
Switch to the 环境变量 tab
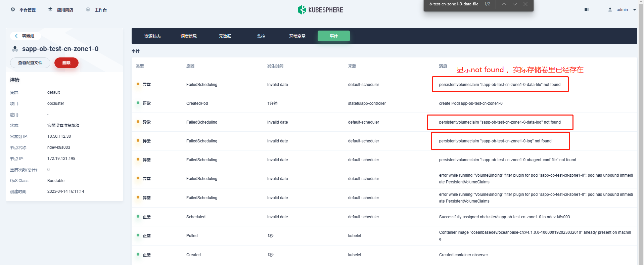[x=297, y=36]
